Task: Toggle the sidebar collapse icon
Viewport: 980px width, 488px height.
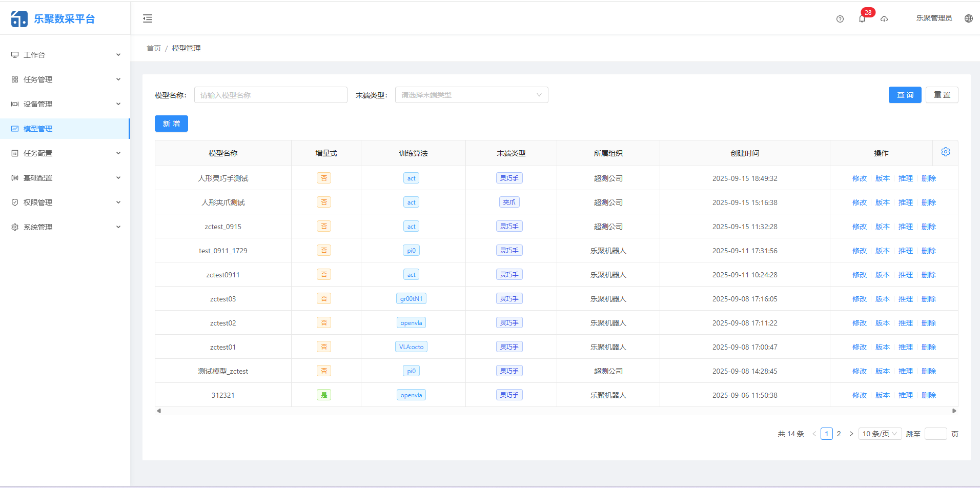Action: (x=148, y=18)
